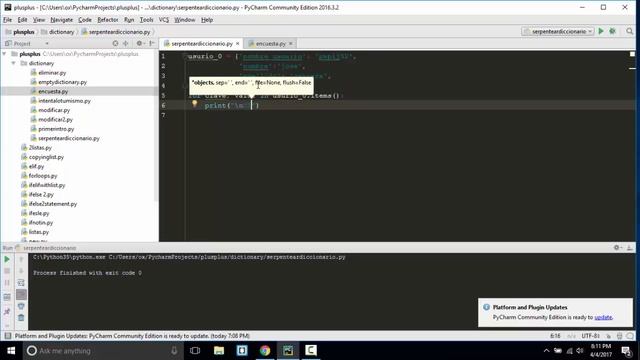Click the plusplus breadcrumb
640x360 pixels.
pos(20,31)
